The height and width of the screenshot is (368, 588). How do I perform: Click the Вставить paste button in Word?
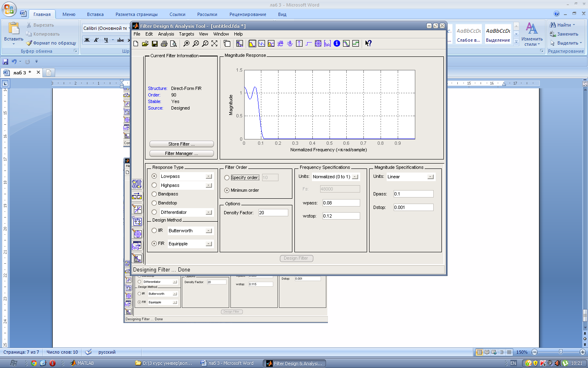pos(13,34)
